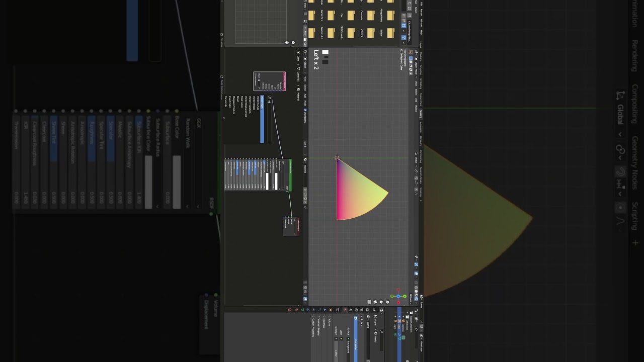
Task: Expand the Custom Properties panel
Action: tap(313, 327)
